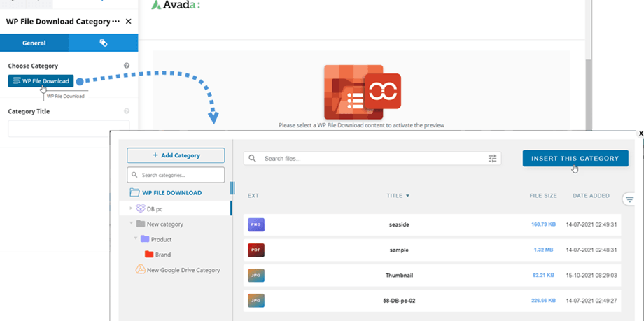Click the red Brand folder icon
Image resolution: width=644 pixels, height=321 pixels.
pos(148,255)
